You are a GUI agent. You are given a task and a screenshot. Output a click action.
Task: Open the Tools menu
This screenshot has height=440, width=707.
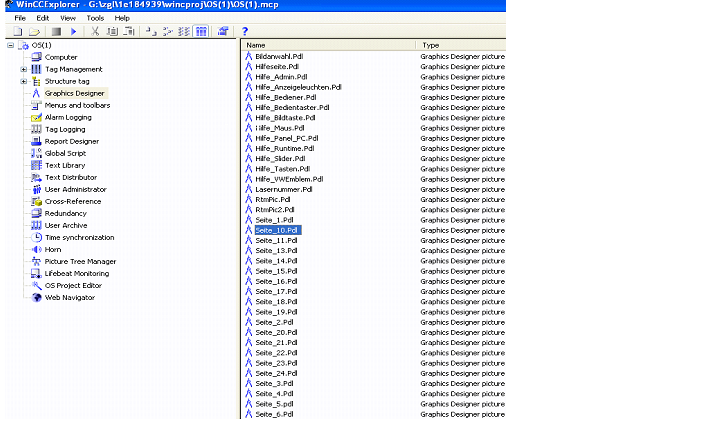(95, 18)
